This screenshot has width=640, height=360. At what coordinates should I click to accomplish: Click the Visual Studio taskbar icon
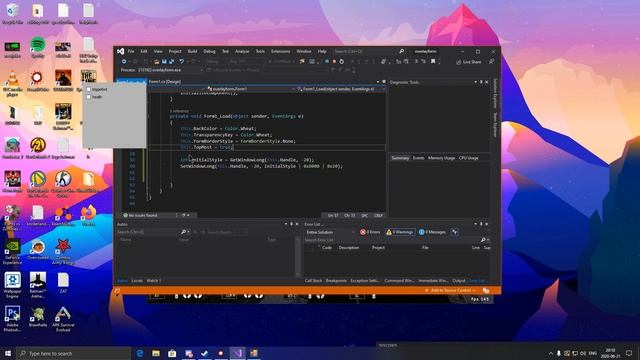tap(238, 353)
